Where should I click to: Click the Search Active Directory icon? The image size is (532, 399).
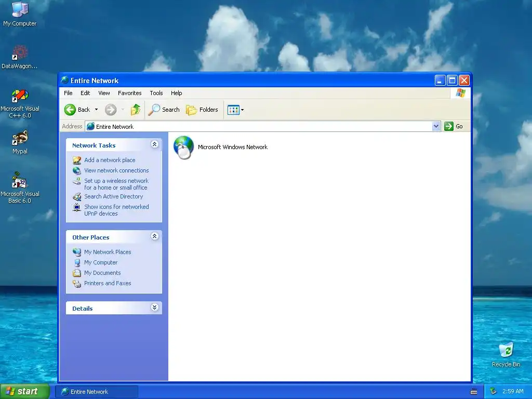pyautogui.click(x=77, y=197)
